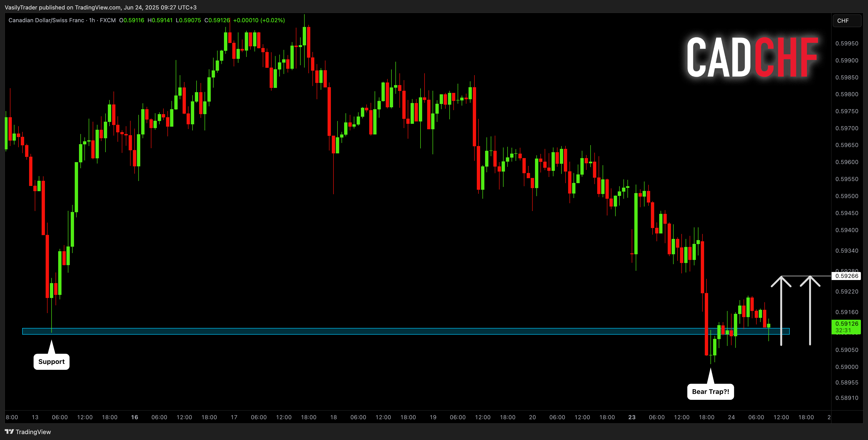The image size is (868, 440).
Task: Click the date label 19 on time axis
Action: coord(433,417)
